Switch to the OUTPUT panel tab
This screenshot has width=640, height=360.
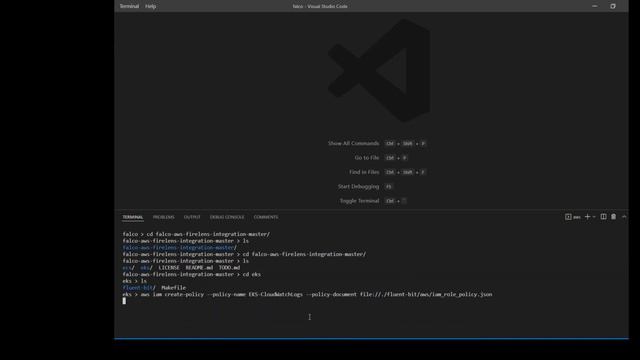point(192,217)
